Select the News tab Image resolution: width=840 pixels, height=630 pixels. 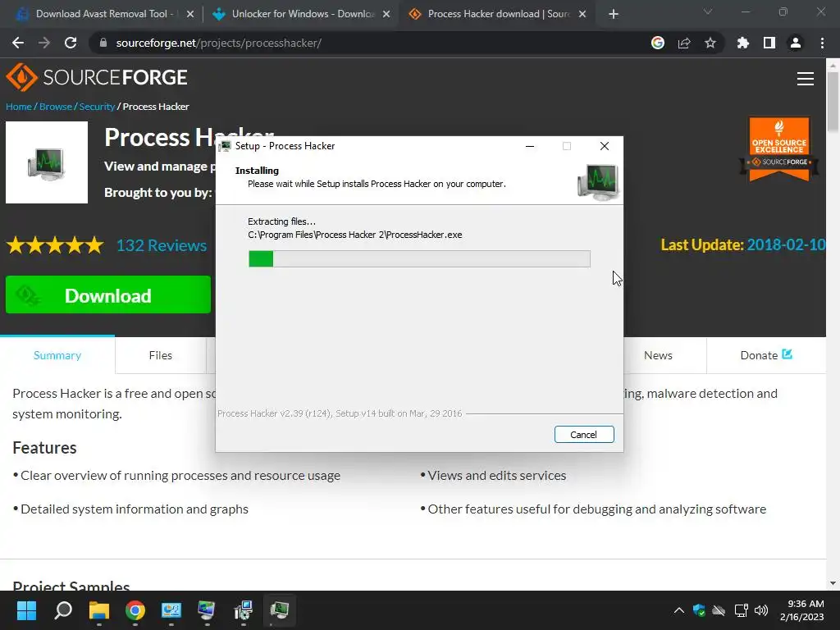click(x=658, y=355)
